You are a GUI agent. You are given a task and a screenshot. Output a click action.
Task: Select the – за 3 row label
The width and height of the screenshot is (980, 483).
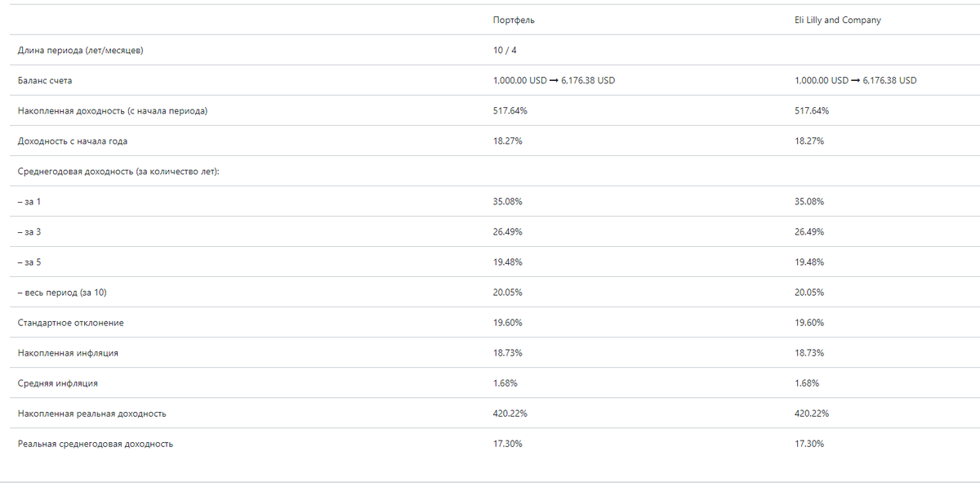point(29,232)
